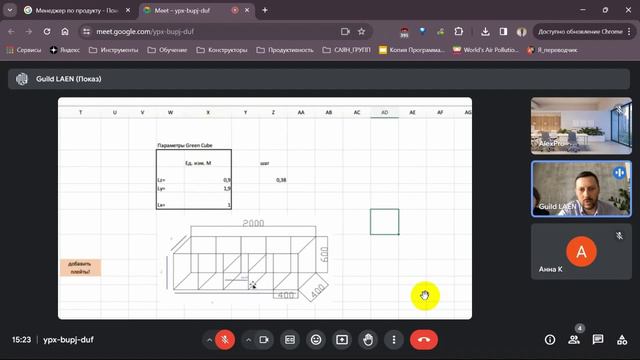Toggle the browser side panel
Screen dimensions: 640x360
pos(503,31)
